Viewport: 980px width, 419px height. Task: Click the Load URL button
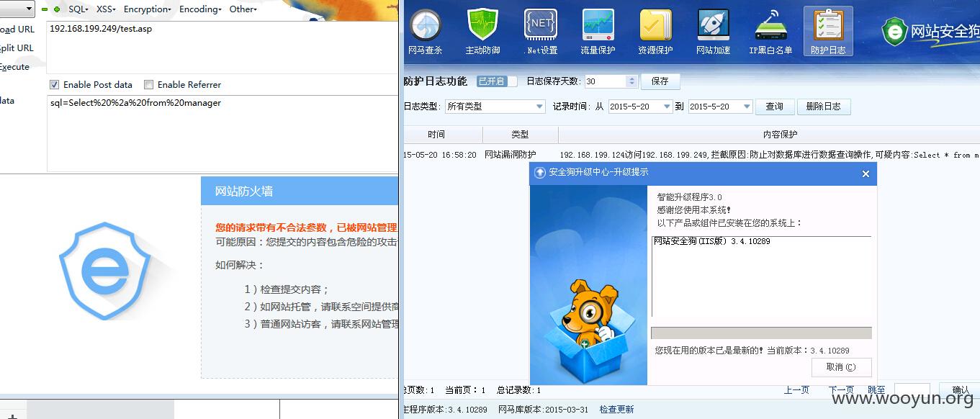(x=17, y=30)
